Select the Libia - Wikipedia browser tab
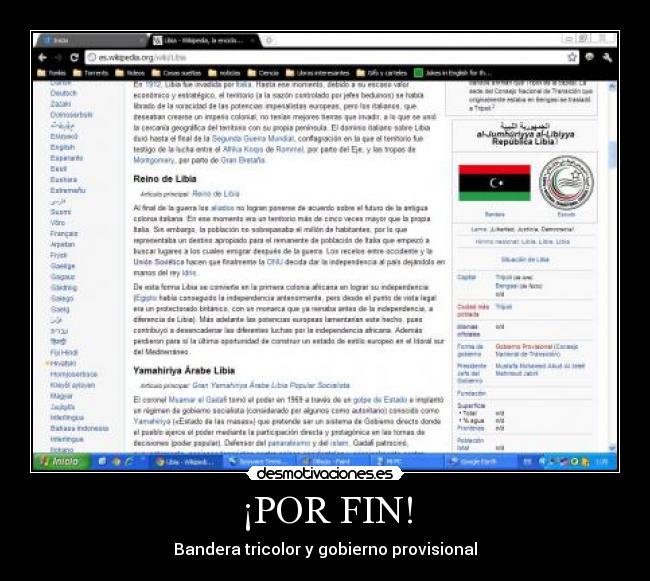Screen dimensions: 650x581 [204, 41]
